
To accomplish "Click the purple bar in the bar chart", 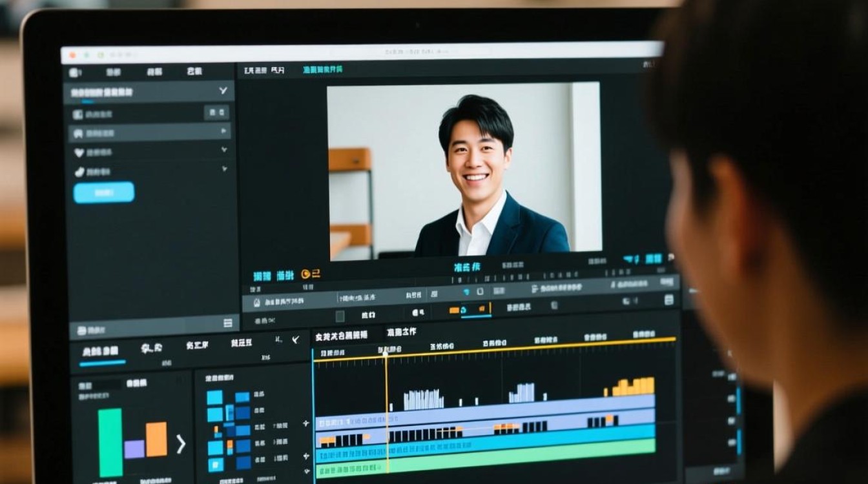I will point(134,449).
